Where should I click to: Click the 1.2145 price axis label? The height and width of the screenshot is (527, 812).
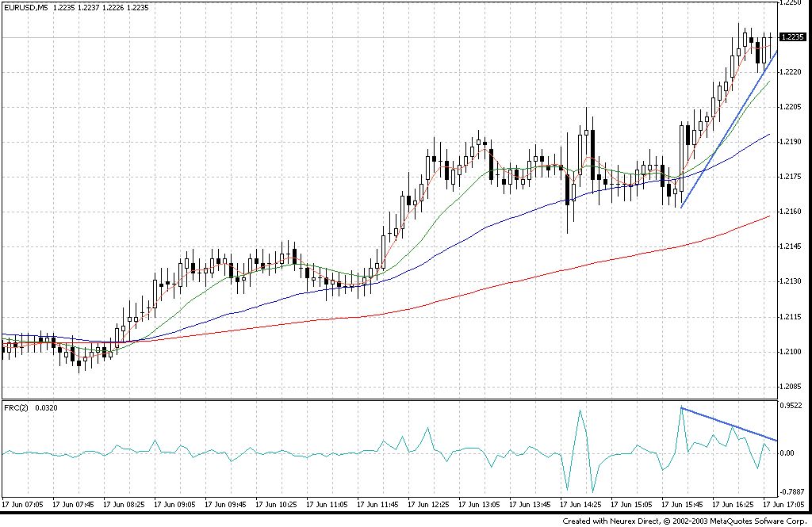[x=791, y=247]
